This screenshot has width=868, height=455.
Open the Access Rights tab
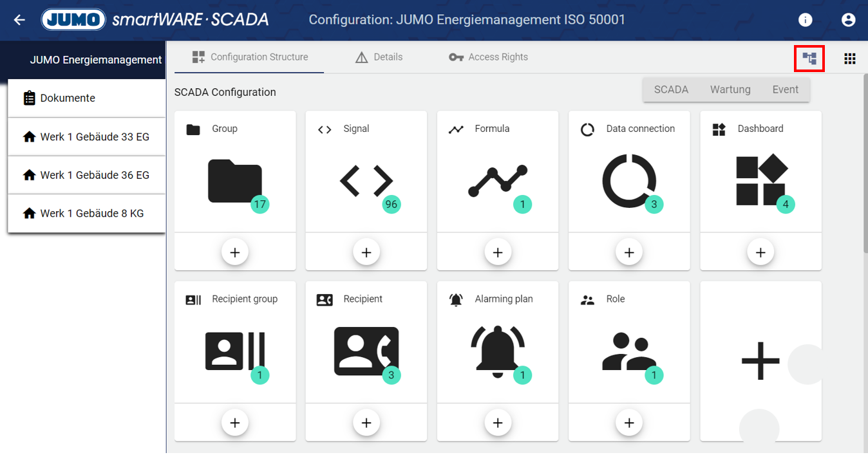click(x=489, y=57)
